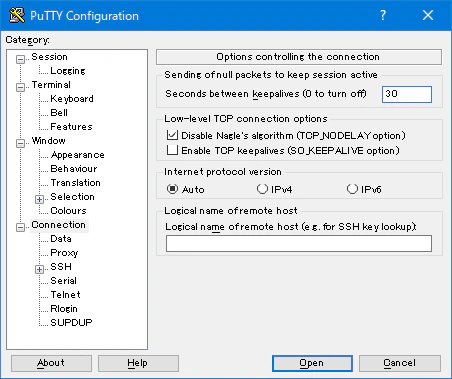Select the Connection category
The height and width of the screenshot is (379, 452).
(x=59, y=225)
